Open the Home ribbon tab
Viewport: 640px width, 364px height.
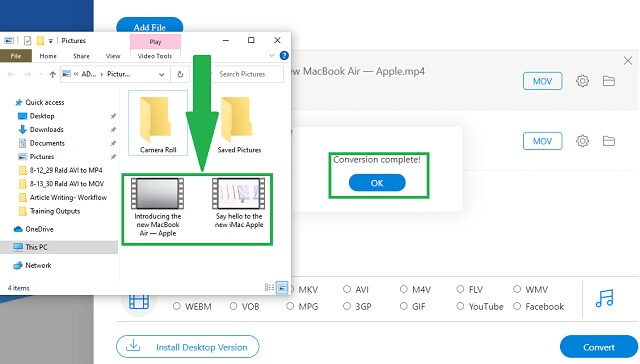coord(48,56)
